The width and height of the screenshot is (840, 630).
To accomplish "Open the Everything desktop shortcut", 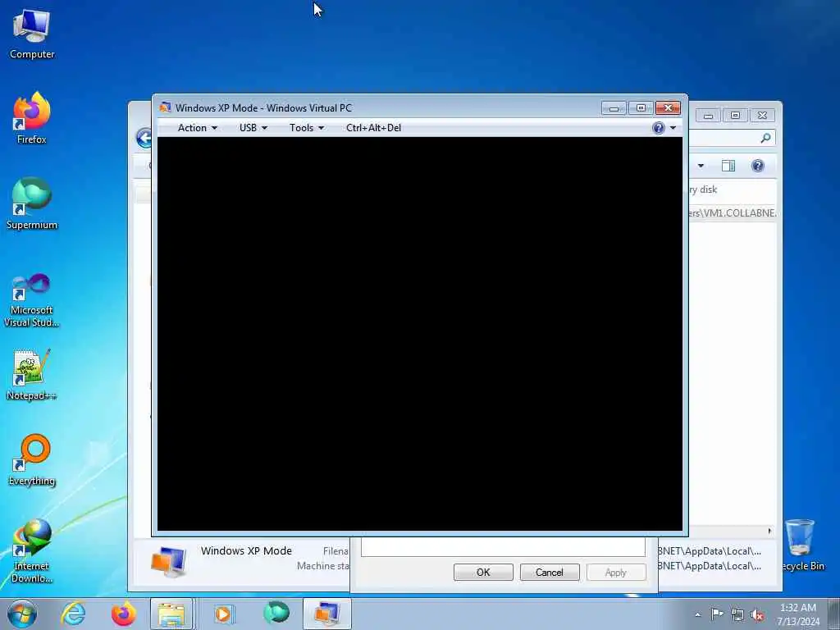I will [32, 460].
